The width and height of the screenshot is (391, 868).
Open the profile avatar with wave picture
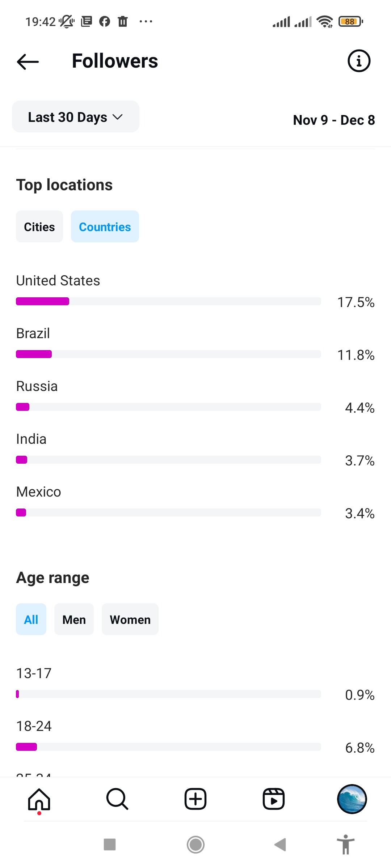tap(352, 799)
